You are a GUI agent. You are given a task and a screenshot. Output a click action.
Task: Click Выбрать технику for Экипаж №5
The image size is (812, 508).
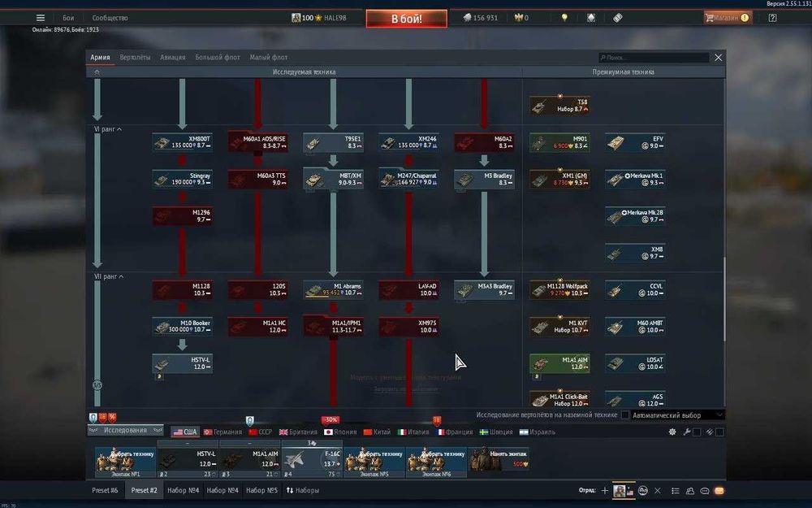(x=374, y=462)
